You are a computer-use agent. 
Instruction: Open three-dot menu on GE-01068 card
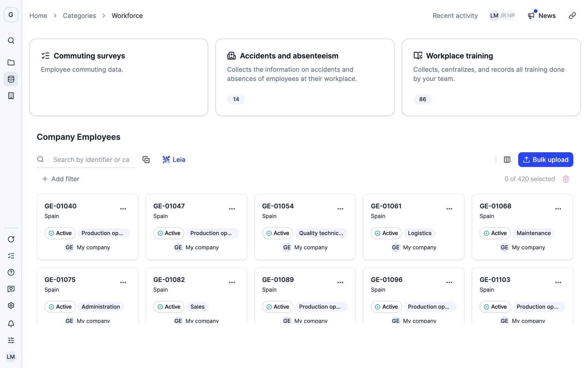tap(558, 209)
